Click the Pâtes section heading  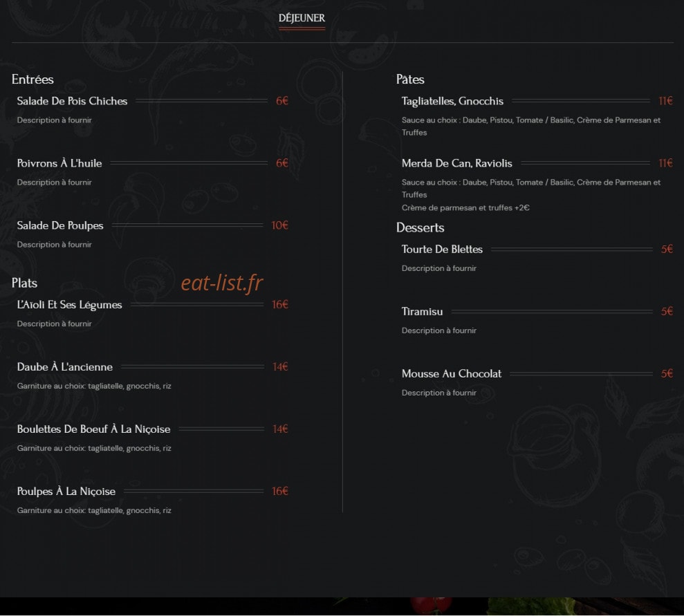(410, 80)
